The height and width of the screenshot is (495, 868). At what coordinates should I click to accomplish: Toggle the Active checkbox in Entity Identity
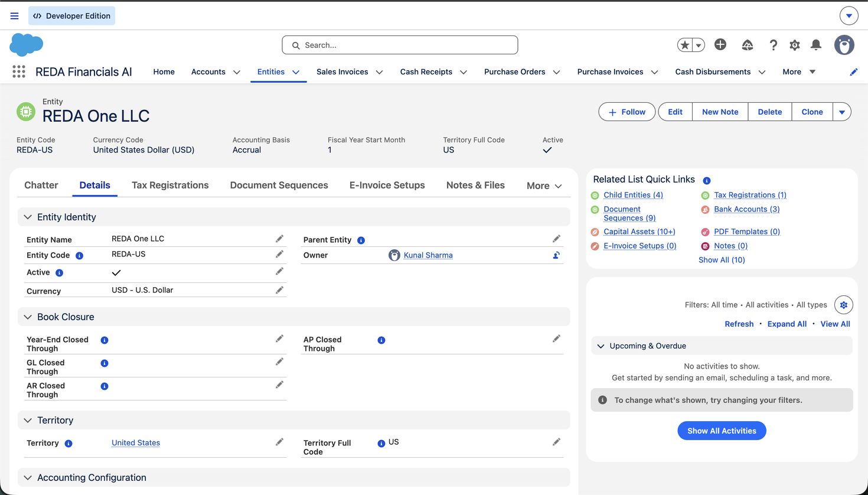click(x=116, y=273)
